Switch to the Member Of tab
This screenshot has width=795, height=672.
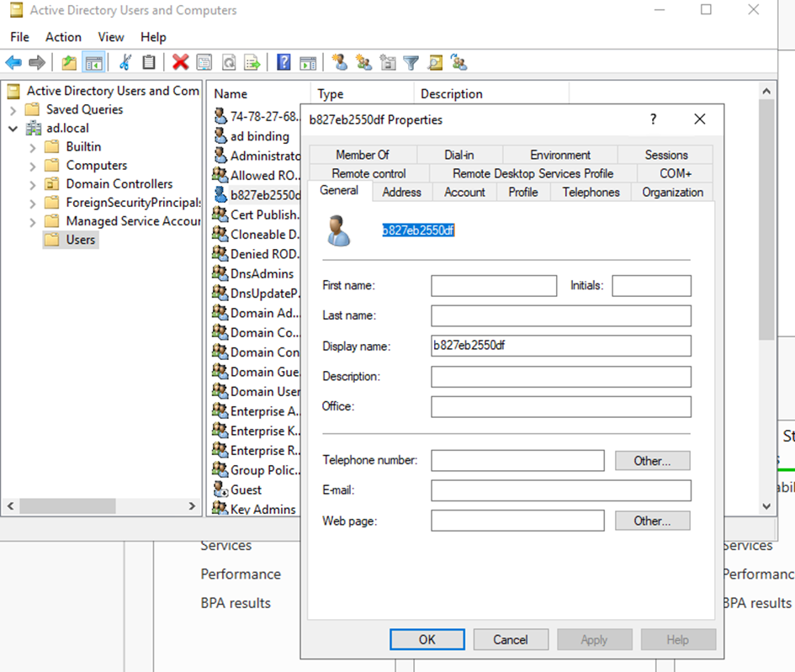click(362, 155)
